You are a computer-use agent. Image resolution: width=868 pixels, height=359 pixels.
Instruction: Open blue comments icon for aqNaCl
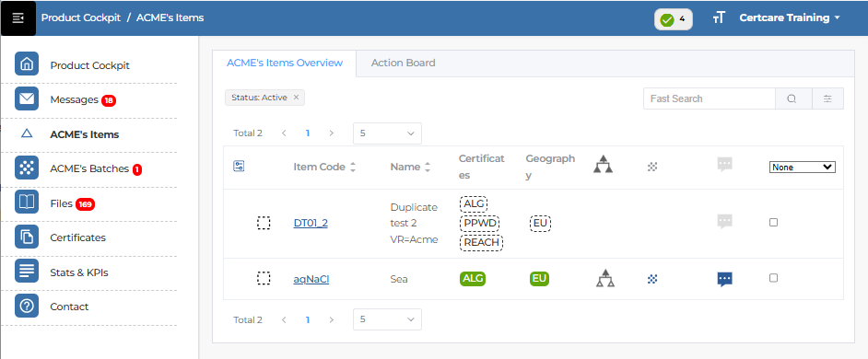click(724, 279)
